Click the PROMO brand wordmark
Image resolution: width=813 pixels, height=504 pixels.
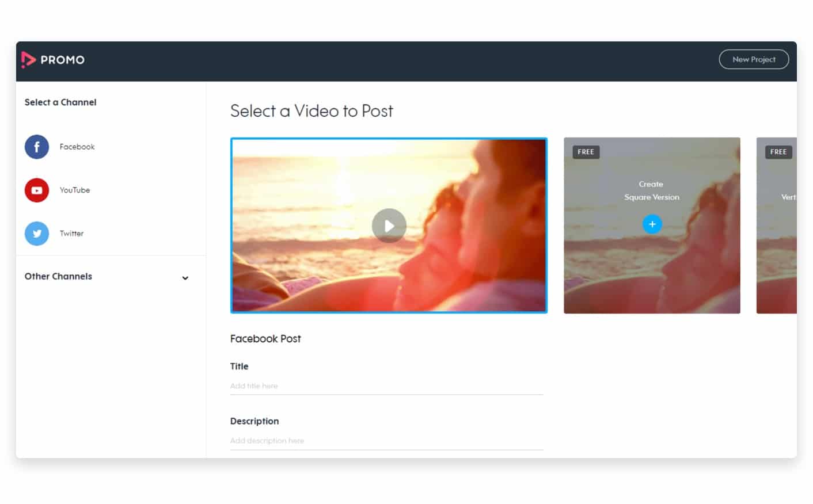[x=62, y=60]
